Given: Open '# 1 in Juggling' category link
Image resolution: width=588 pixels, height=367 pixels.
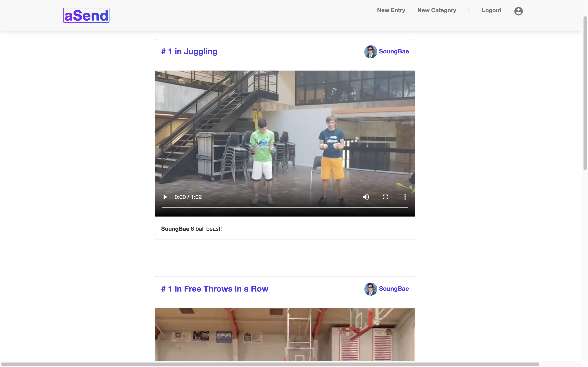Looking at the screenshot, I should point(189,51).
